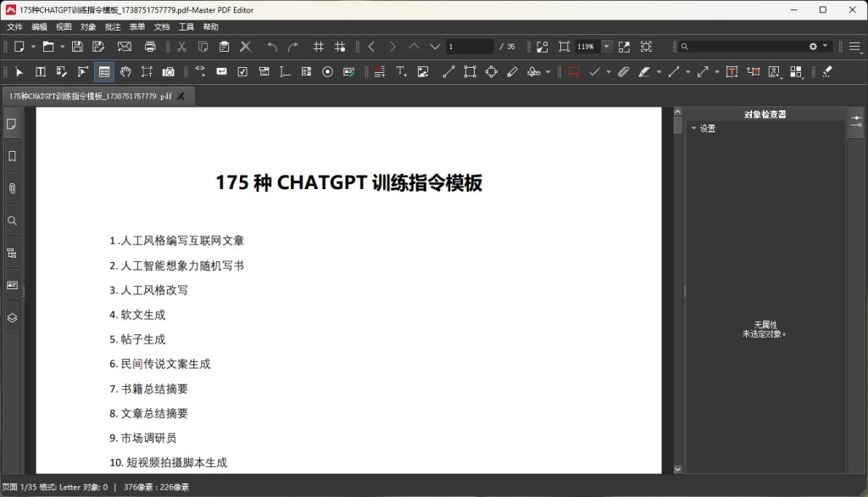Screen dimensions: 868x497
Task: Click the Save document icon
Action: pyautogui.click(x=77, y=47)
